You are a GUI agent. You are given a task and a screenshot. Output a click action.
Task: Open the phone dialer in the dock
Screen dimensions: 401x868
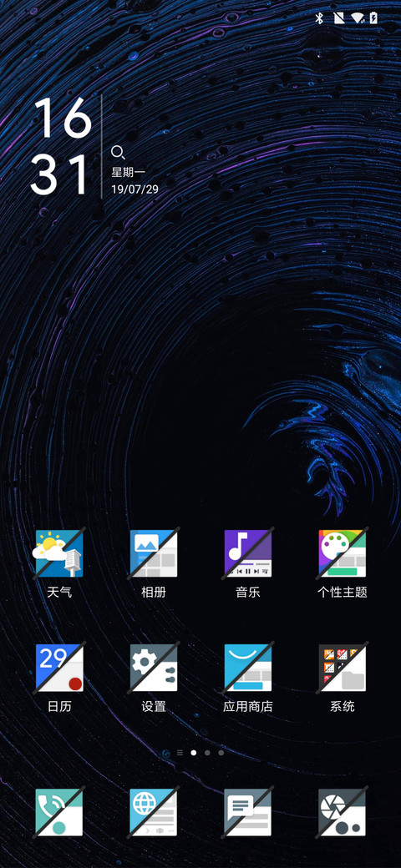pos(59,813)
